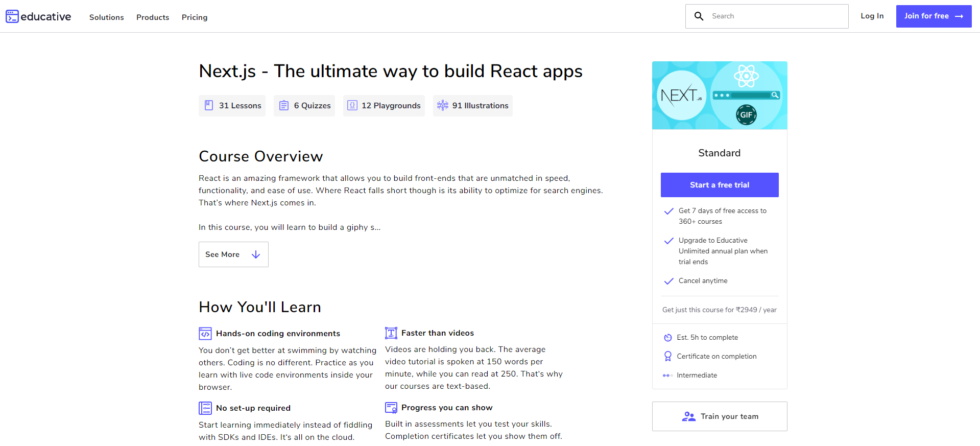The image size is (980, 446).
Task: Click the Course Overview heading
Action: coord(261,156)
